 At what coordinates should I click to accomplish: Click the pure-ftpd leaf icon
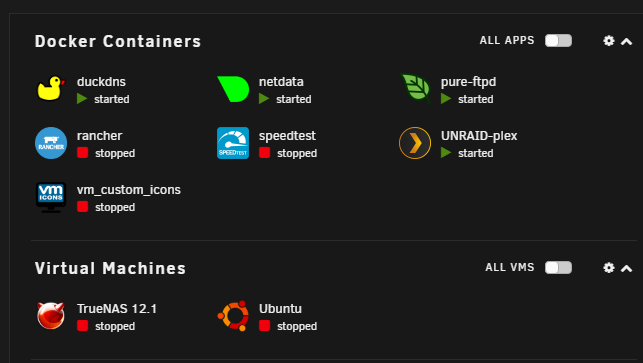415,89
